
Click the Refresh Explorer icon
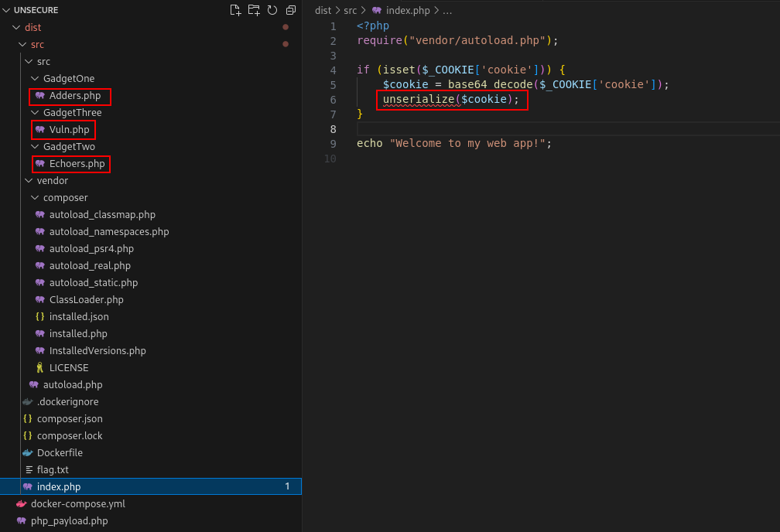click(x=272, y=9)
